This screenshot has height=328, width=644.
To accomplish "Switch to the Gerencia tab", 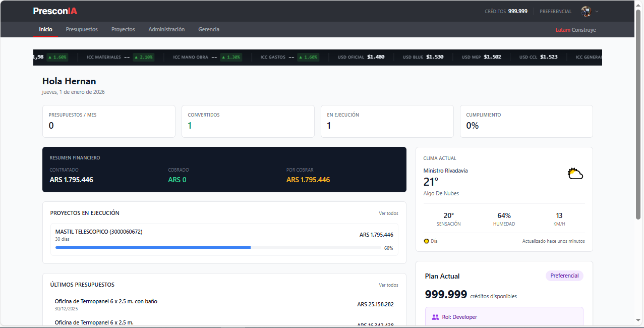I will [x=208, y=29].
